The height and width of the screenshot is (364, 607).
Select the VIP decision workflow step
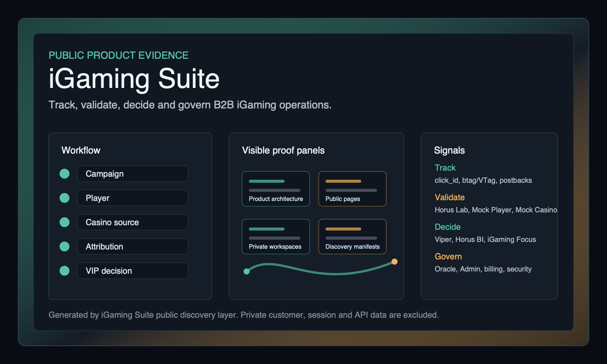pyautogui.click(x=133, y=271)
